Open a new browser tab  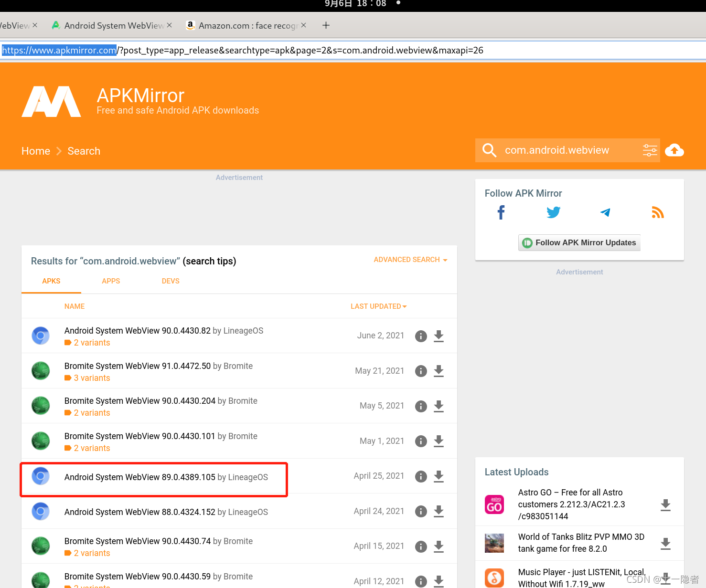pyautogui.click(x=326, y=25)
